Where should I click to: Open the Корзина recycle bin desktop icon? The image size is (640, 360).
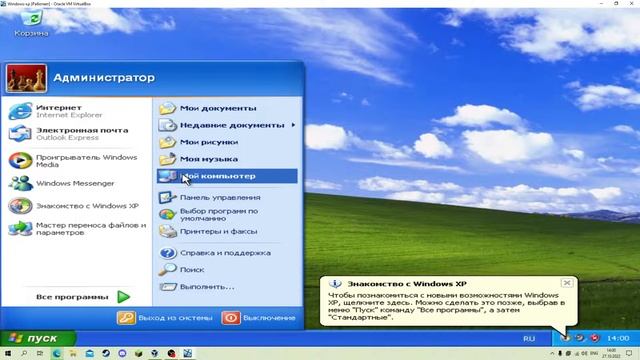tap(31, 23)
